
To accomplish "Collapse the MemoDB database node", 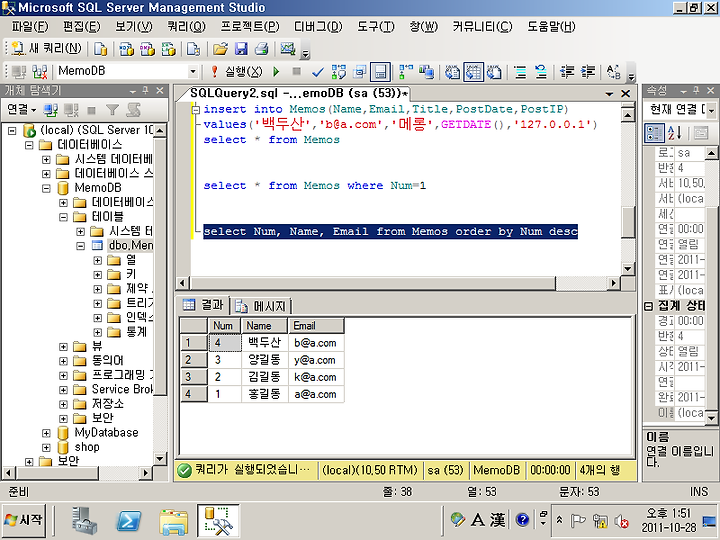I will point(46,188).
